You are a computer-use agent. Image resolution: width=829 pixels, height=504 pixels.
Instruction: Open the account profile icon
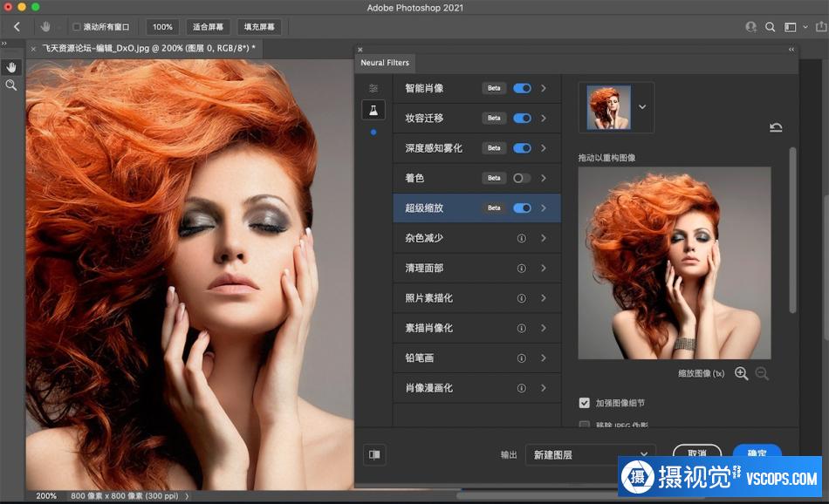click(750, 26)
